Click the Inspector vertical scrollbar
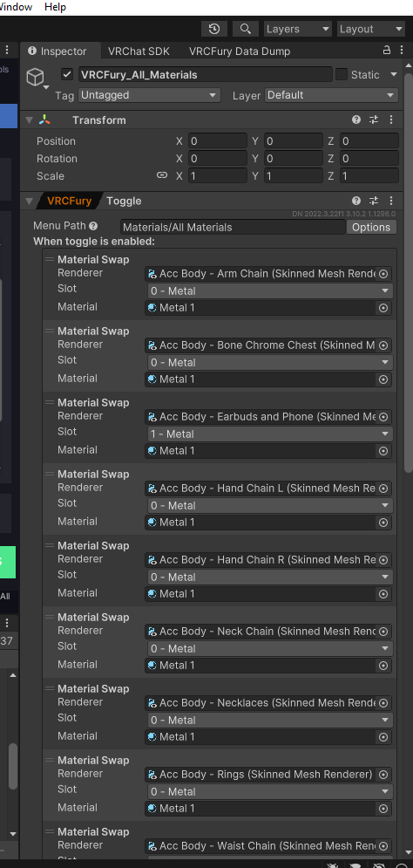Image resolution: width=413 pixels, height=868 pixels. pyautogui.click(x=409, y=271)
